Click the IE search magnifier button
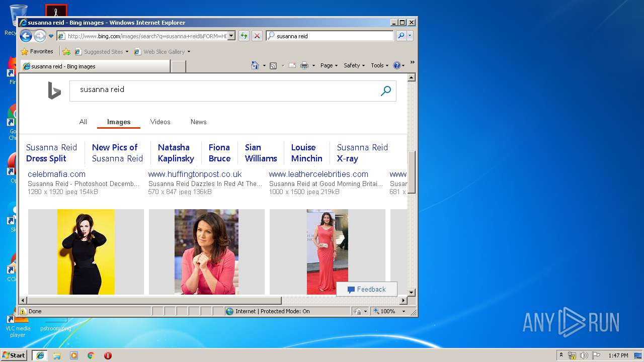644x362 pixels. 401,36
